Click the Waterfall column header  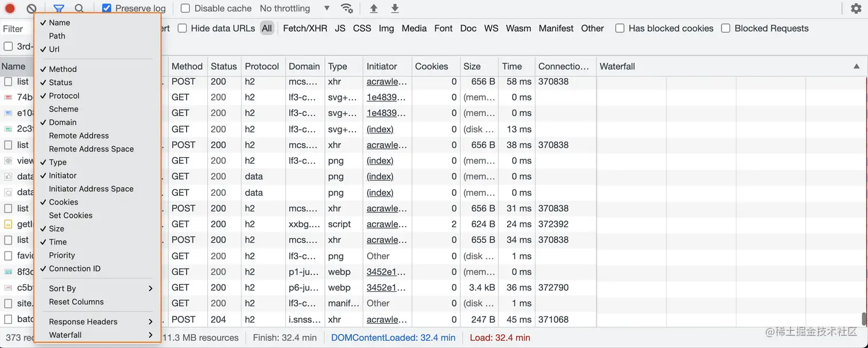click(x=617, y=67)
